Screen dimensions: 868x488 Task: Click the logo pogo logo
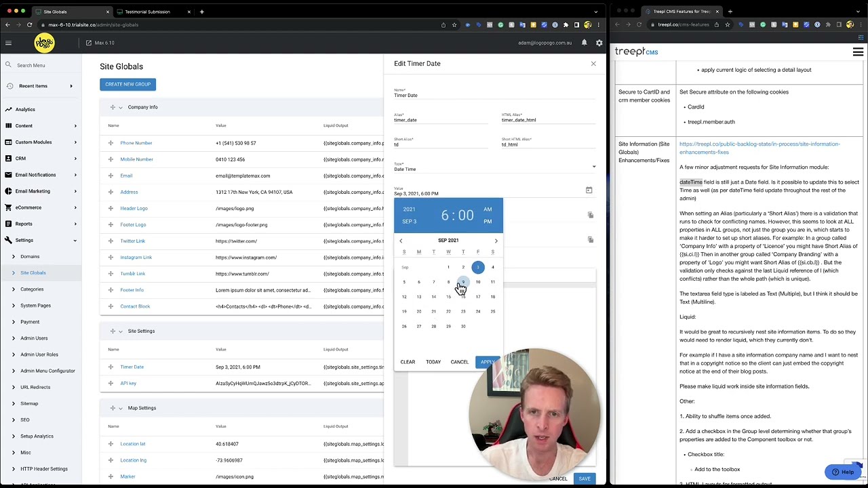[45, 43]
